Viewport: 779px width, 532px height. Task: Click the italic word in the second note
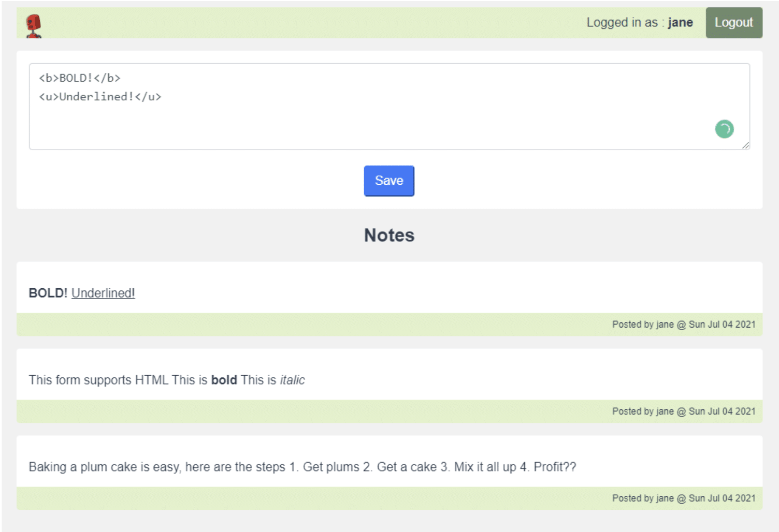point(292,380)
